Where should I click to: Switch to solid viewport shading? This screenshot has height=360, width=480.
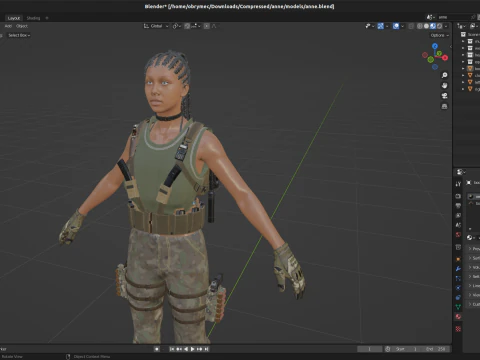tap(426, 26)
